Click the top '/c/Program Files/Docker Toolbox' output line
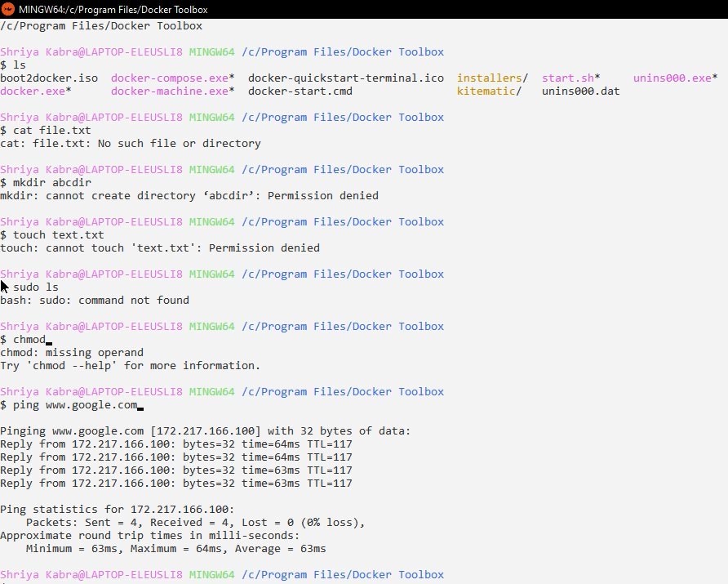This screenshot has height=584, width=728. (101, 25)
